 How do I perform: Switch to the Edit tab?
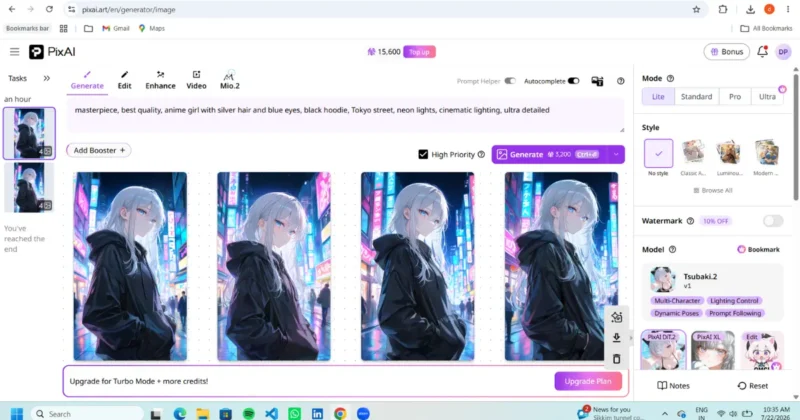pyautogui.click(x=124, y=81)
